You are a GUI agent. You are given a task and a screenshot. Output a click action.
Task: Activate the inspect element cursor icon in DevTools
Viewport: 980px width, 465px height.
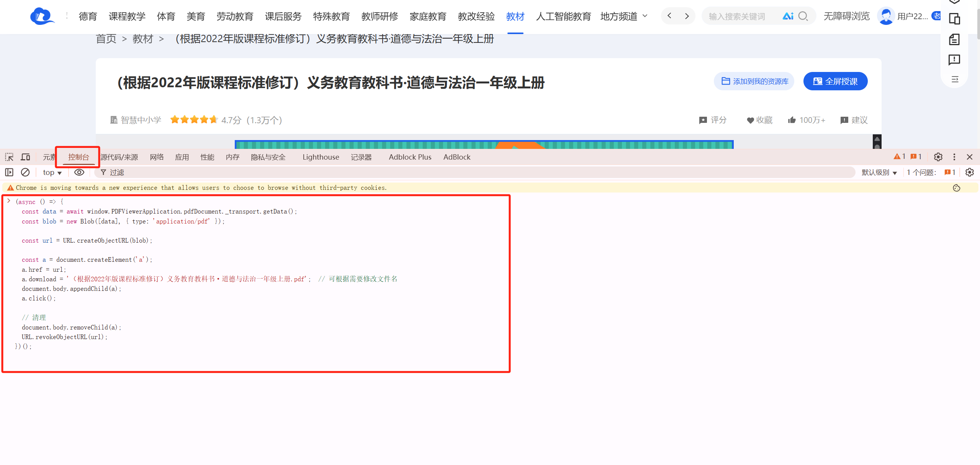pos(8,157)
